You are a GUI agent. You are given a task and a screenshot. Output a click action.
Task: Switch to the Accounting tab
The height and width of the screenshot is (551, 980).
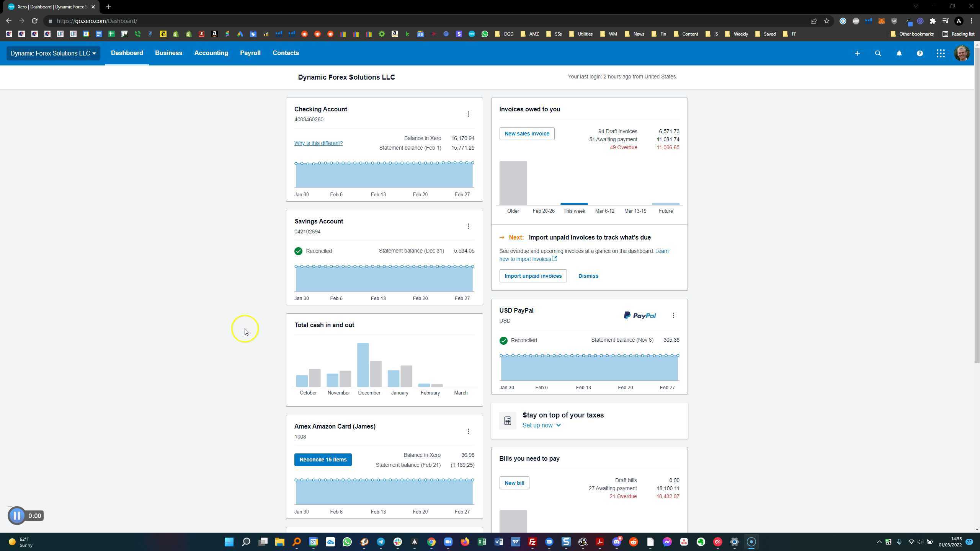(x=211, y=53)
